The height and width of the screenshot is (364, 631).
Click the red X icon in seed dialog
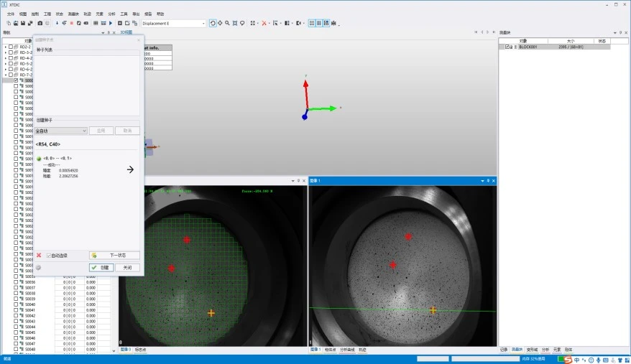pyautogui.click(x=39, y=255)
